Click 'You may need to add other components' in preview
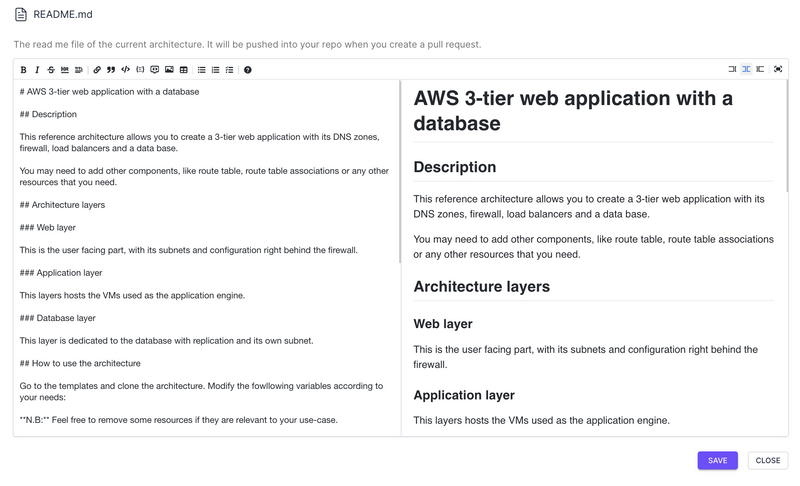 [593, 247]
